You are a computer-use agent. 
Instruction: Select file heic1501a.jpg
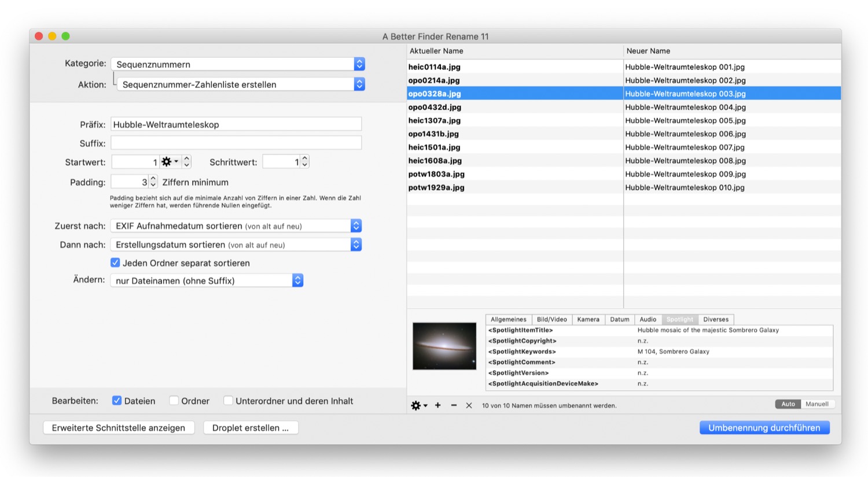434,147
